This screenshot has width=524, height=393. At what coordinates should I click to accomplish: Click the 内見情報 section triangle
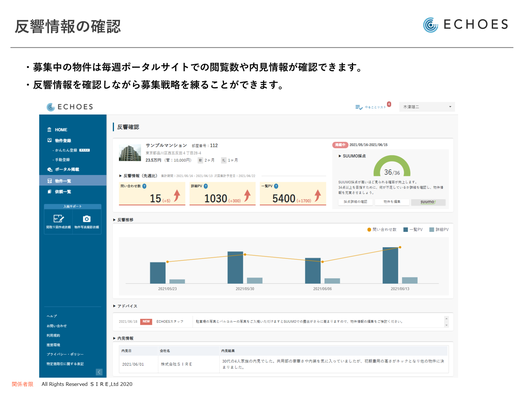(114, 338)
